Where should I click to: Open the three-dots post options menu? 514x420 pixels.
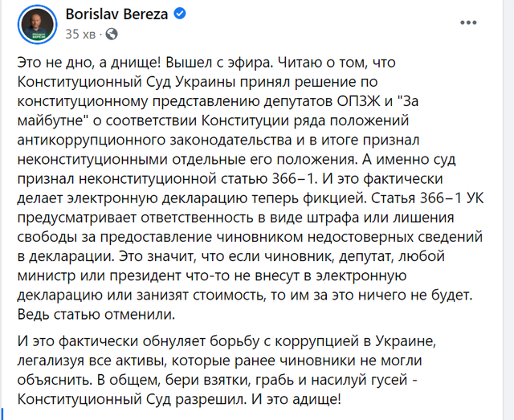click(468, 22)
